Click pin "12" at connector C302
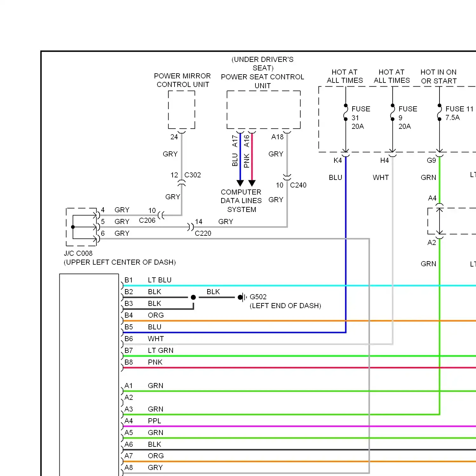Viewport: 476px width, 476px height. tap(174, 175)
